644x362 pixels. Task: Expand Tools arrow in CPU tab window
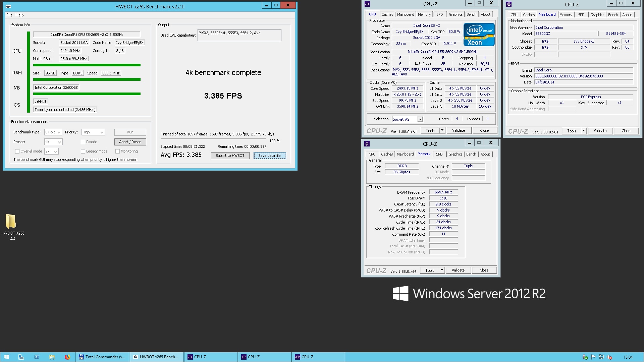pos(442,130)
